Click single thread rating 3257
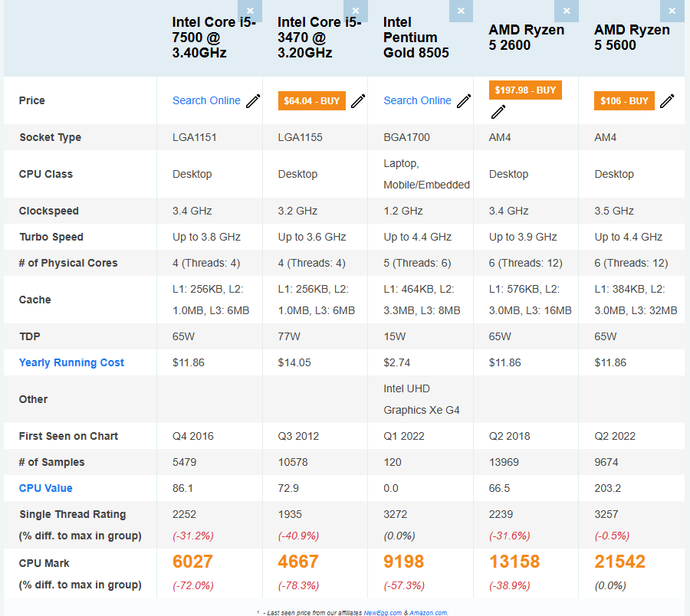The height and width of the screenshot is (616, 690). [606, 514]
